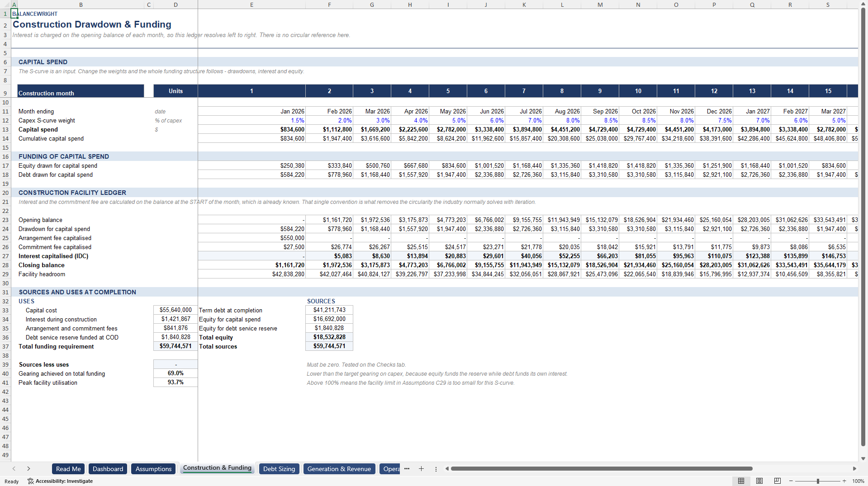Image resolution: width=868 pixels, height=486 pixels.
Task: Open the Debt Sizing sheet tab
Action: click(x=279, y=469)
